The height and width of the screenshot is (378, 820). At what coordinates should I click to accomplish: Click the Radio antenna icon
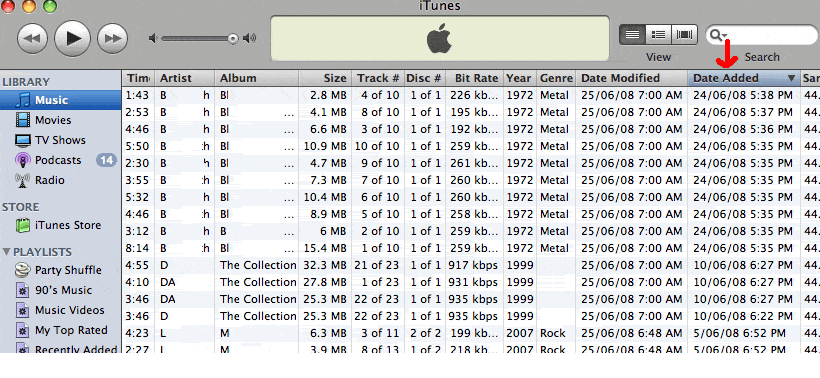[x=22, y=180]
